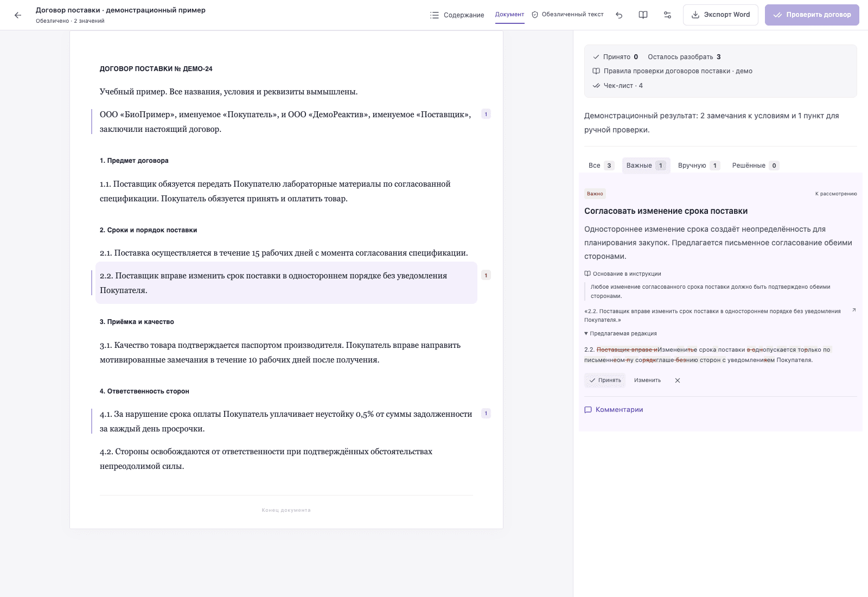Screen dimensions: 868x597
Task: Open the Решённые tab
Action: pyautogui.click(x=755, y=166)
